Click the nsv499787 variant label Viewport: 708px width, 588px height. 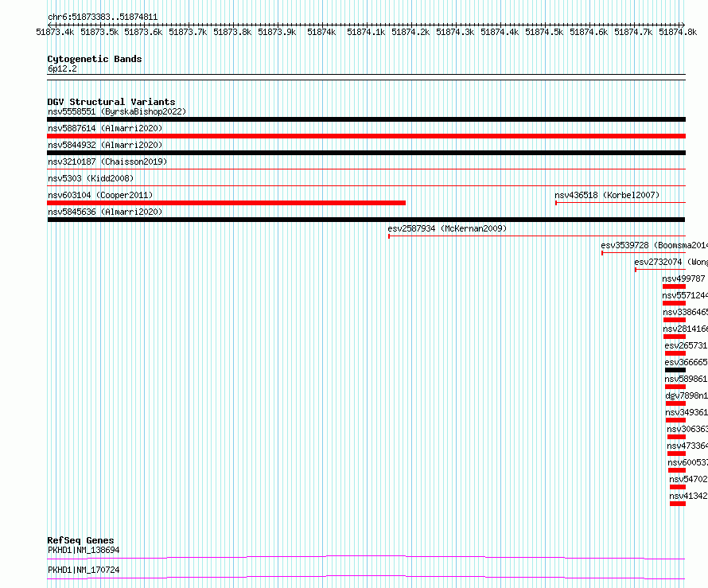click(683, 278)
